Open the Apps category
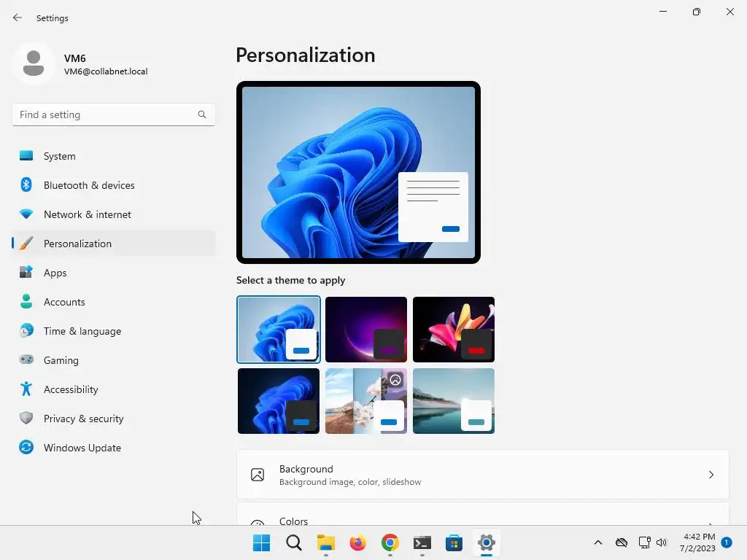 [x=114, y=273]
